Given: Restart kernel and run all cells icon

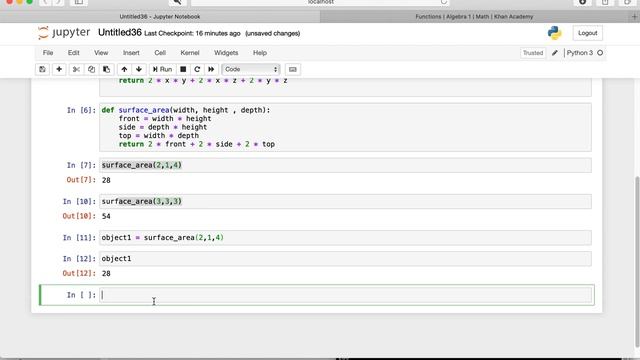Looking at the screenshot, I should 211,69.
